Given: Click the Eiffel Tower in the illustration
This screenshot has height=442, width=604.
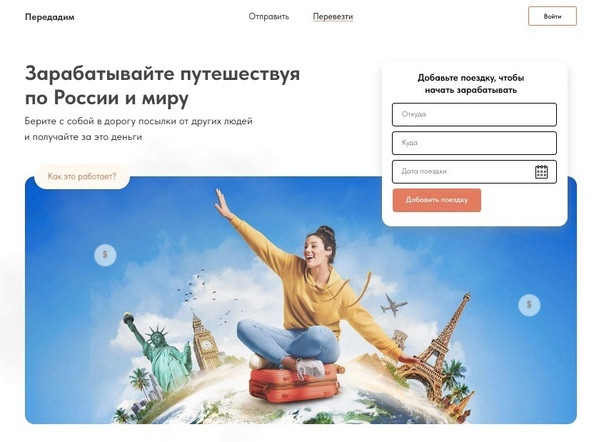Looking at the screenshot, I should point(441,349).
